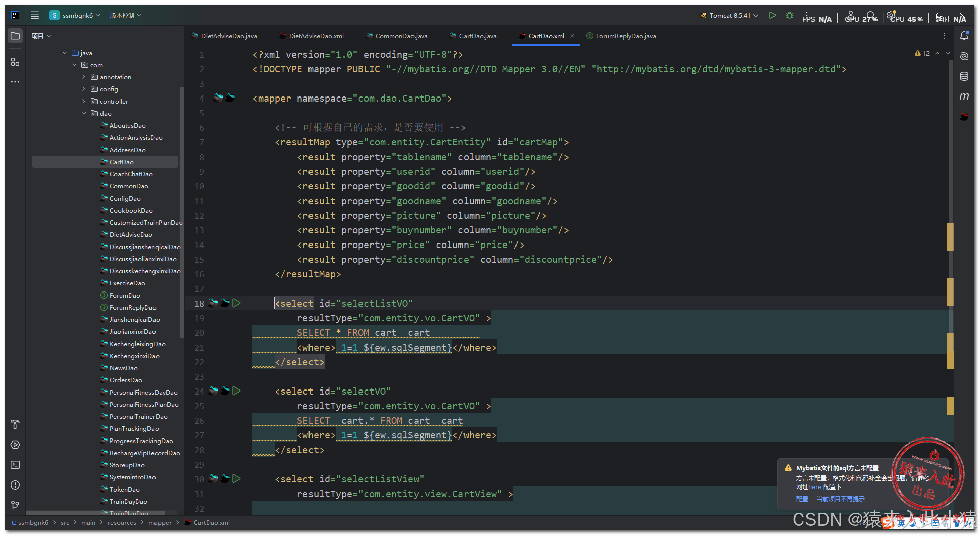
Task: Collapse the com package
Action: (74, 65)
